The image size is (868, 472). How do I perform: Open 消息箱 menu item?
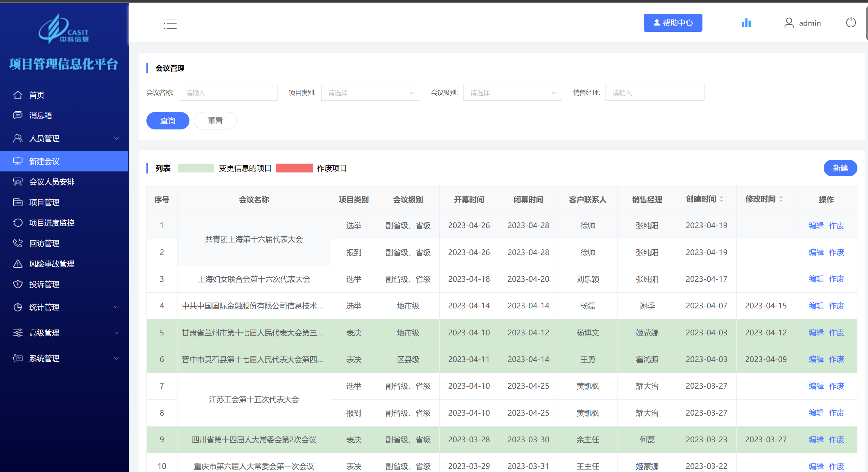64,115
